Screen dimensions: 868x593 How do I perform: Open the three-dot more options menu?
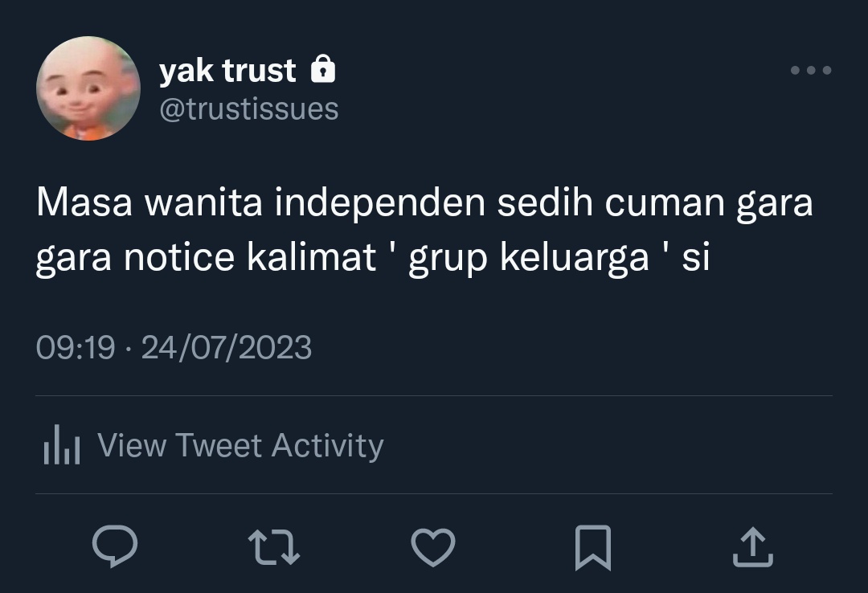coord(811,70)
